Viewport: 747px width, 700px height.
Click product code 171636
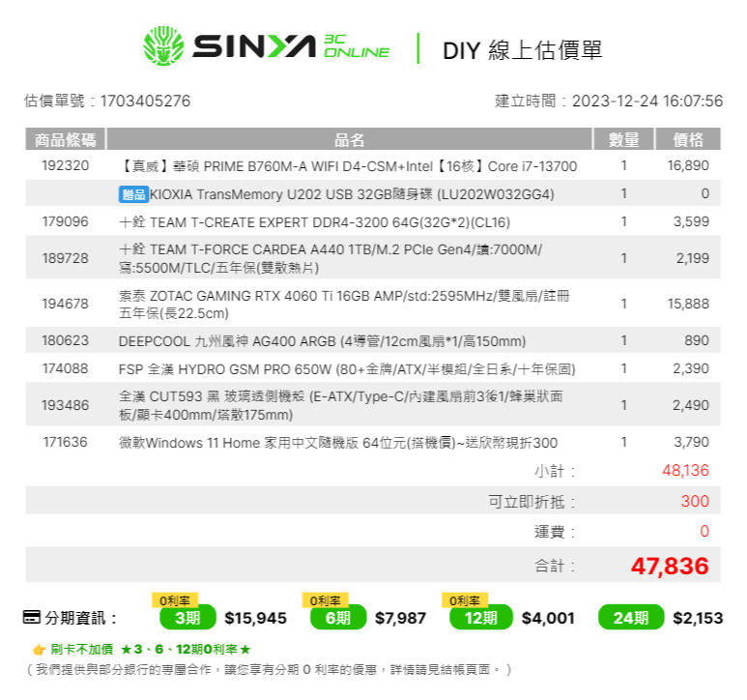click(66, 442)
